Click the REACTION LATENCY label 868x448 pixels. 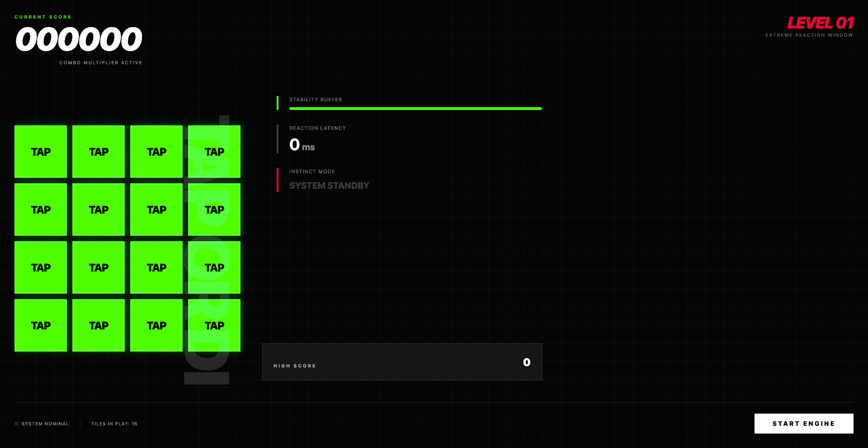coord(317,128)
